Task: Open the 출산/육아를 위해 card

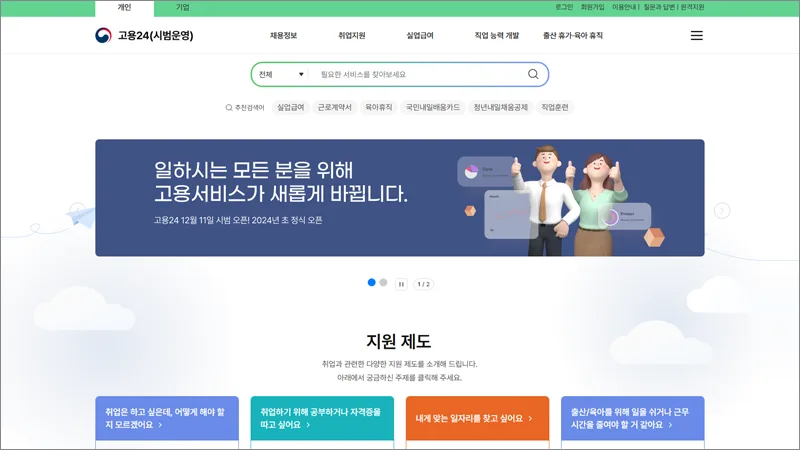Action: coord(633,418)
